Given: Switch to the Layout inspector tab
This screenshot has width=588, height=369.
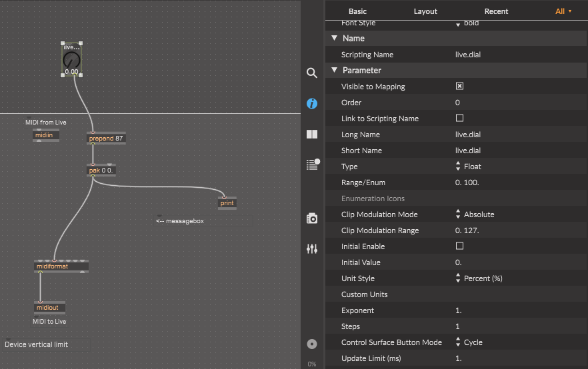Looking at the screenshot, I should click(425, 11).
